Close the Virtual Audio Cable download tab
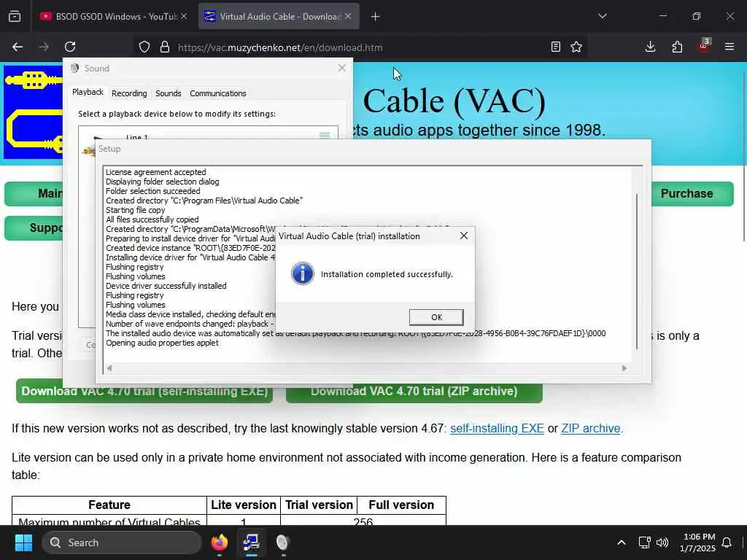Screen dimensions: 747x560 (x=348, y=16)
